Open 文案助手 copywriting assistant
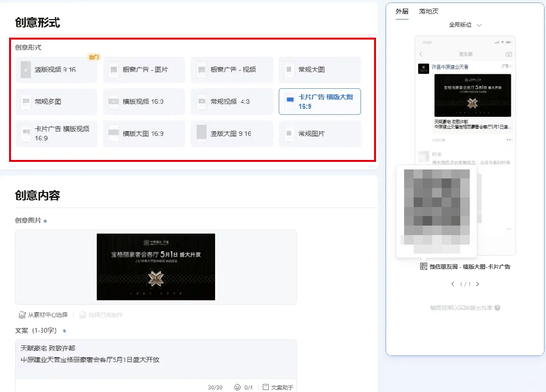Viewport: 546px width, 392px height. click(278, 387)
